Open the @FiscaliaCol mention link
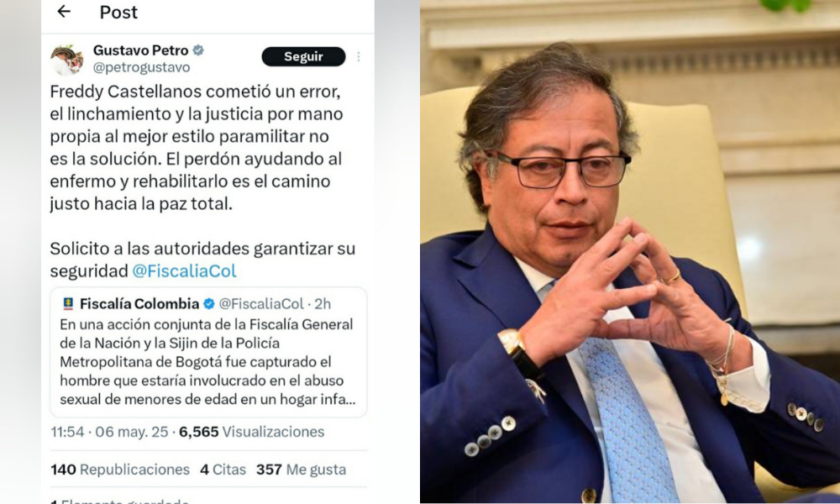The height and width of the screenshot is (504, 840). pos(184,271)
